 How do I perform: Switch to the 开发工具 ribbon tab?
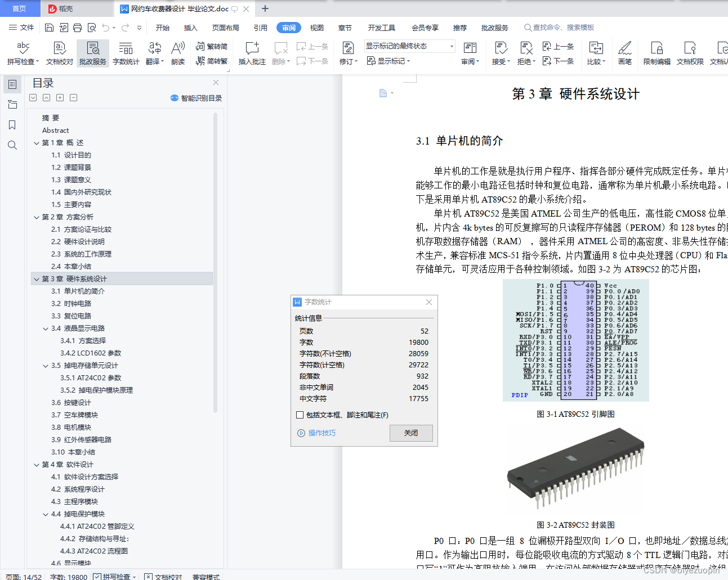(x=382, y=28)
